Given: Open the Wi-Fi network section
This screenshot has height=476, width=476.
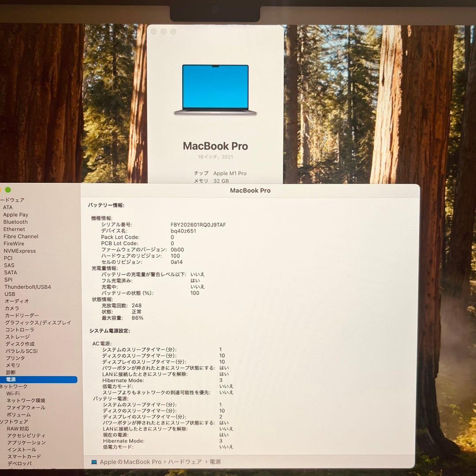Looking at the screenshot, I should [13, 394].
